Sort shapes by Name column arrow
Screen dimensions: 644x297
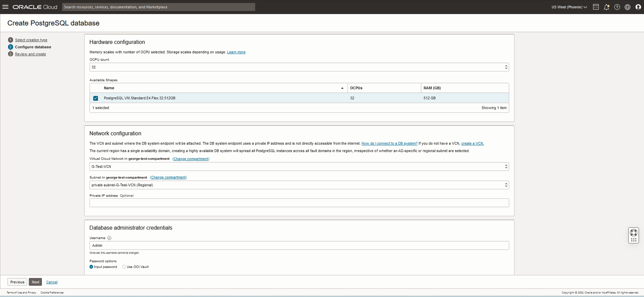coord(342,88)
